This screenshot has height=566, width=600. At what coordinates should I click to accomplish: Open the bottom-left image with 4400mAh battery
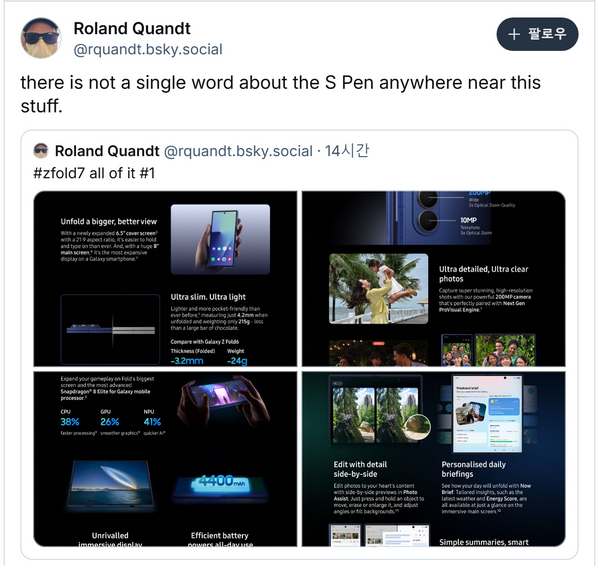165,459
